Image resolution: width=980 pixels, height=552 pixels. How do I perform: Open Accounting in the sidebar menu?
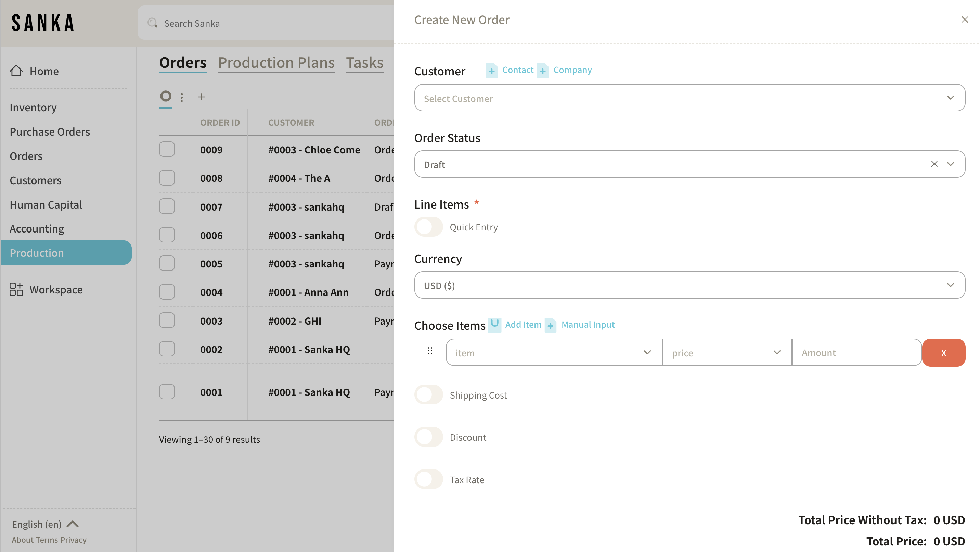[37, 229]
